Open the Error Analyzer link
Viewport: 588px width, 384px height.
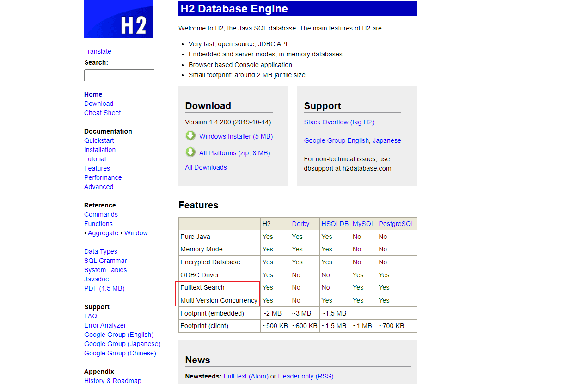pos(105,325)
